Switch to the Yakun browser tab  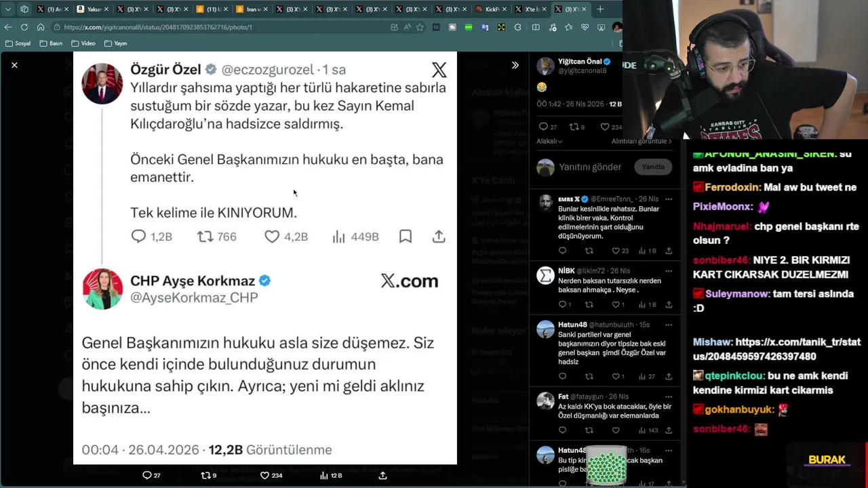(92, 9)
